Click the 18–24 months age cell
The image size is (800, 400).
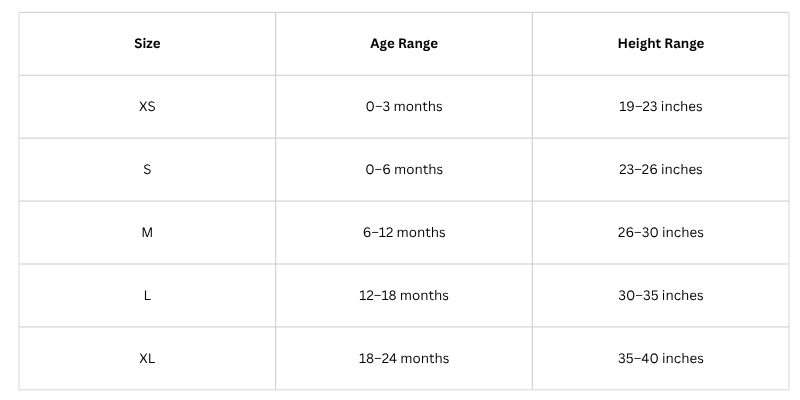pyautogui.click(x=404, y=359)
